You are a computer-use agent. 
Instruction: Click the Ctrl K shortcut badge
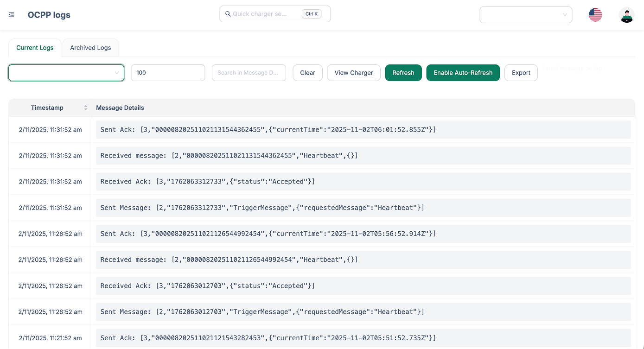pyautogui.click(x=311, y=13)
